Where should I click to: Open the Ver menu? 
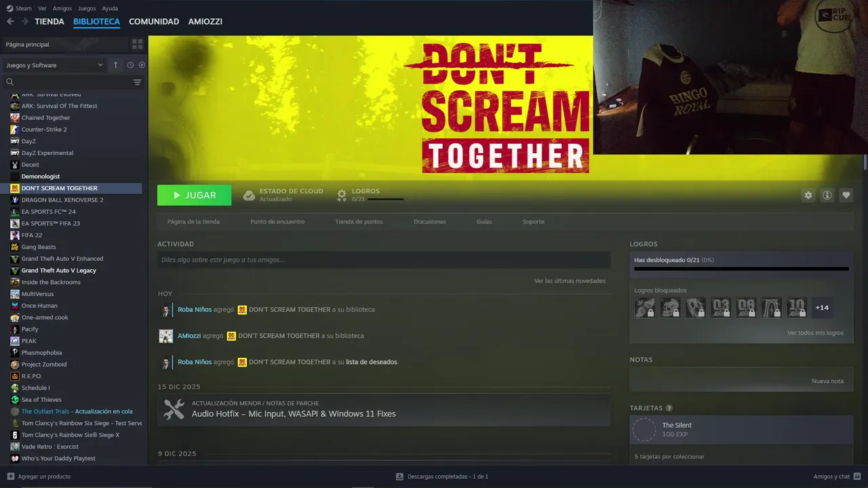coord(42,9)
